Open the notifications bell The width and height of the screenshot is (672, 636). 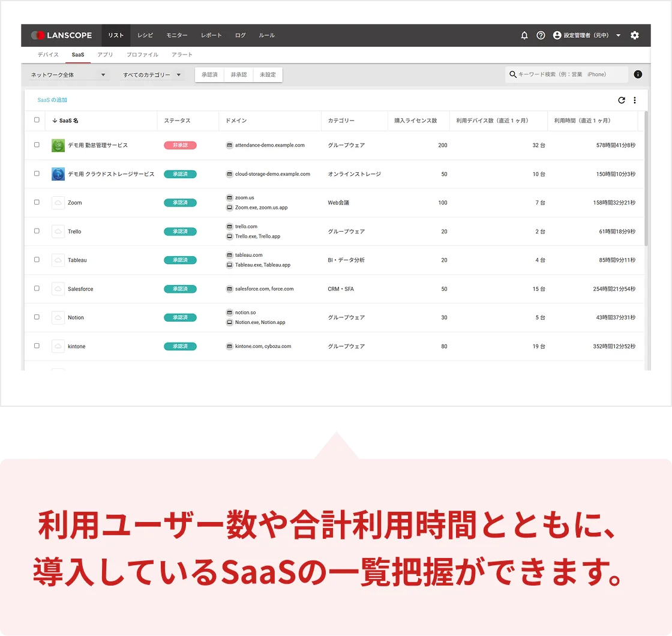tap(524, 35)
